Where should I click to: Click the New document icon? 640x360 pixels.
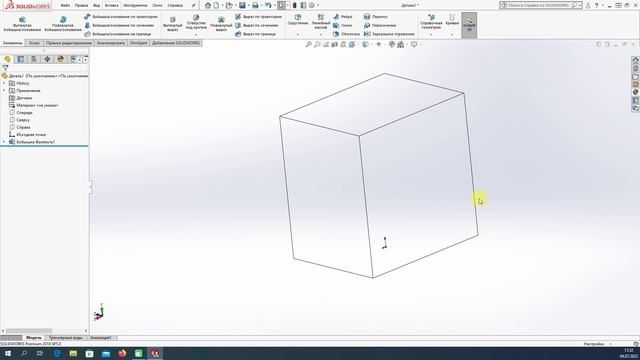coord(216,5)
